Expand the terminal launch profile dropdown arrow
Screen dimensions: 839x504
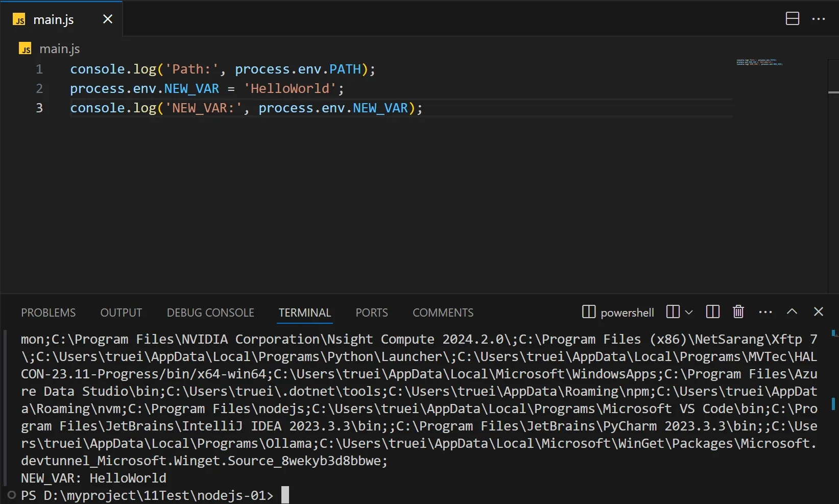(x=689, y=312)
